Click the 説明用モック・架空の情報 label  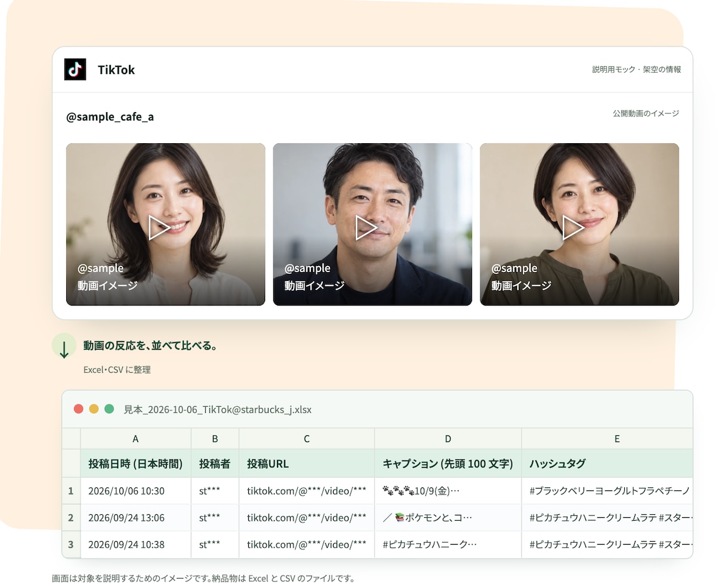pyautogui.click(x=636, y=70)
